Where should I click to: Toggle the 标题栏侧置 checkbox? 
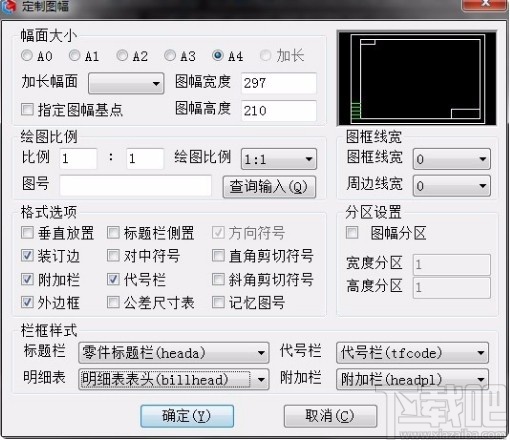pos(113,233)
